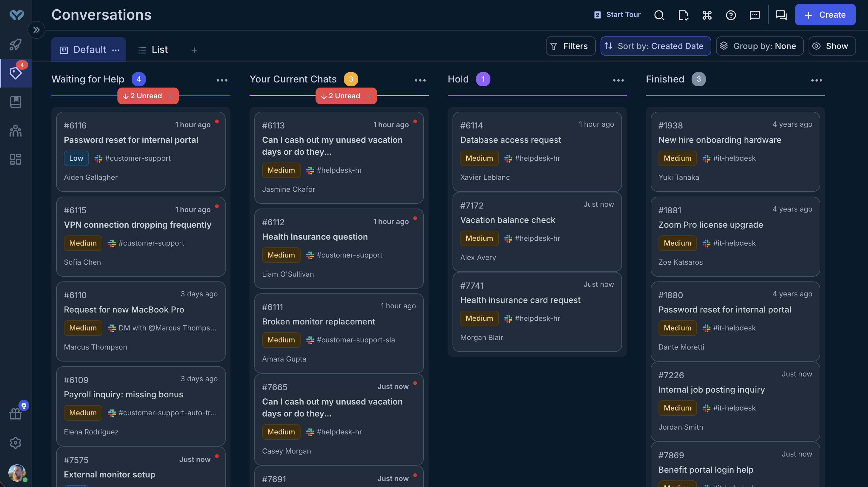
Task: Click the Finished count badge 3
Action: click(x=698, y=79)
